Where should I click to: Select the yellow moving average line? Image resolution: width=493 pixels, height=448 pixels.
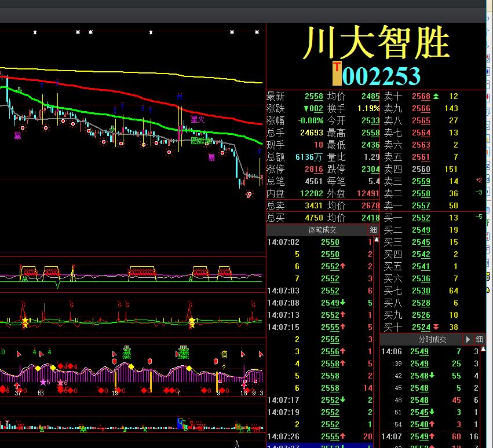[132, 73]
